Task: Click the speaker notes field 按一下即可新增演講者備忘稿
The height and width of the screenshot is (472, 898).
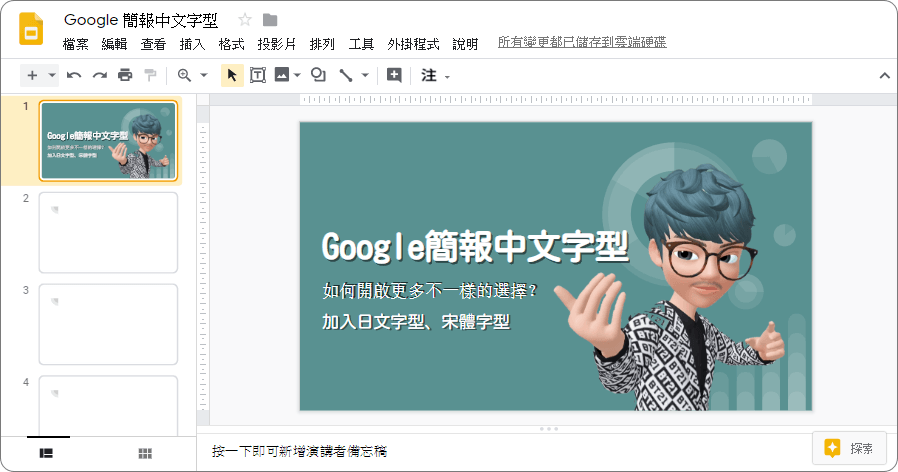Action: (300, 451)
